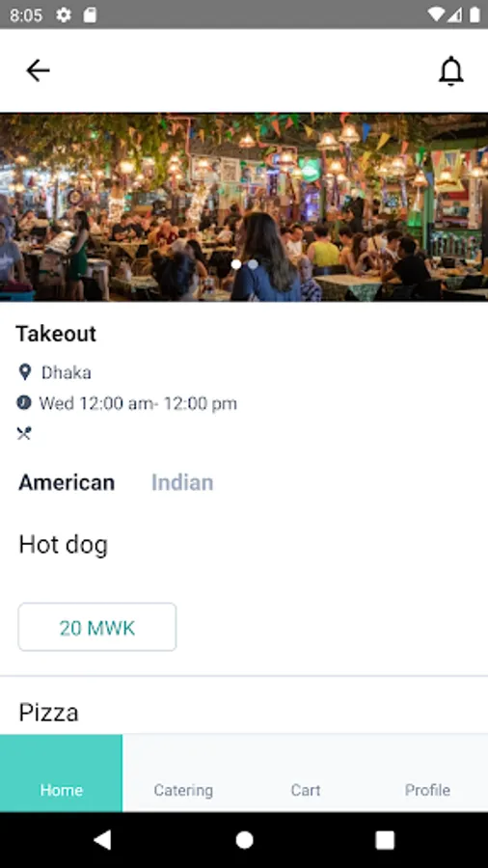Open the settings gear in status bar
This screenshot has width=488, height=868.
coord(64,14)
